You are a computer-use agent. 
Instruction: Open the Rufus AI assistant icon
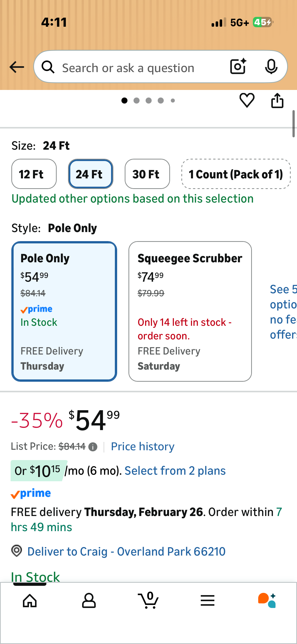coord(267,600)
